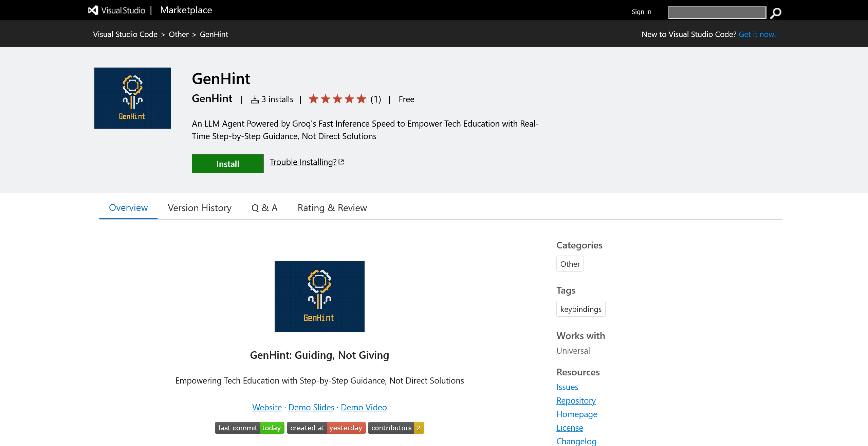Image resolution: width=868 pixels, height=446 pixels.
Task: Open the Q & A tab
Action: point(264,208)
